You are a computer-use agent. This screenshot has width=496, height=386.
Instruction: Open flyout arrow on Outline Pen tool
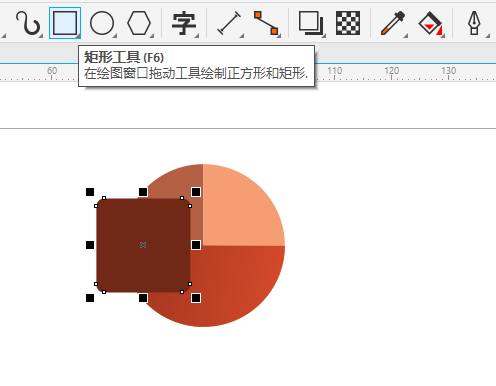coord(488,36)
